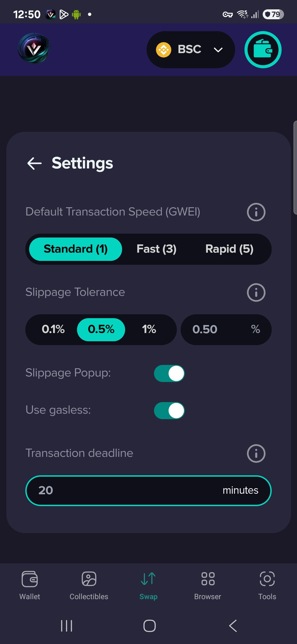Tap the app logo in header
The image size is (297, 644).
point(34,49)
